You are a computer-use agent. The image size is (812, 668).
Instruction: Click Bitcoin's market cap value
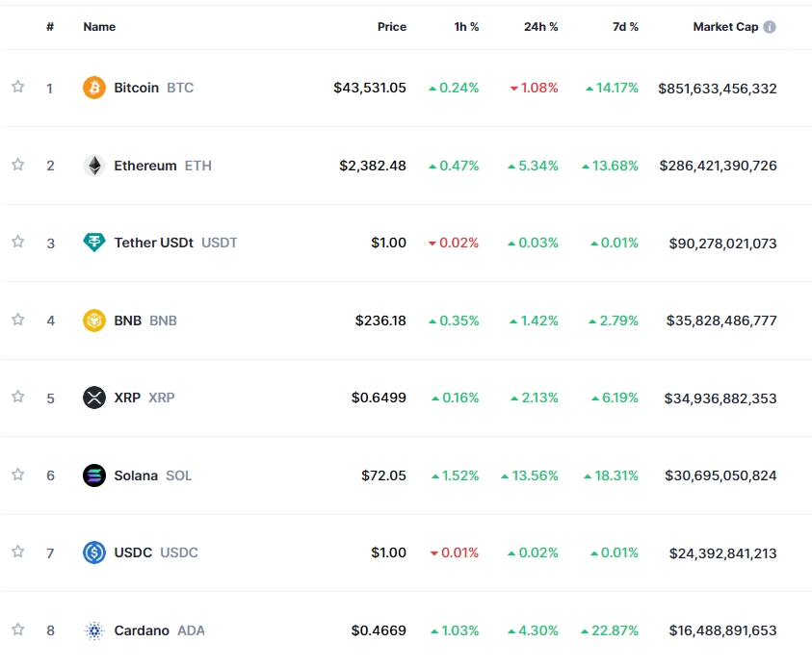717,87
